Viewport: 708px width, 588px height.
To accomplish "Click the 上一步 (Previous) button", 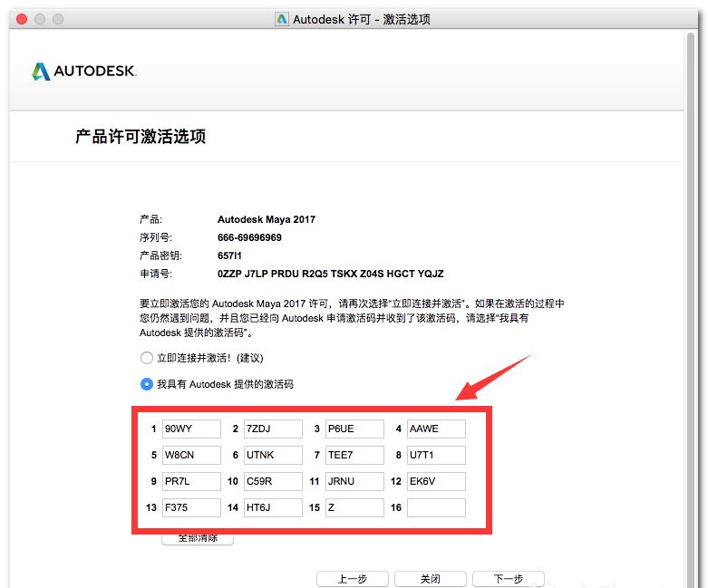I will (x=353, y=579).
